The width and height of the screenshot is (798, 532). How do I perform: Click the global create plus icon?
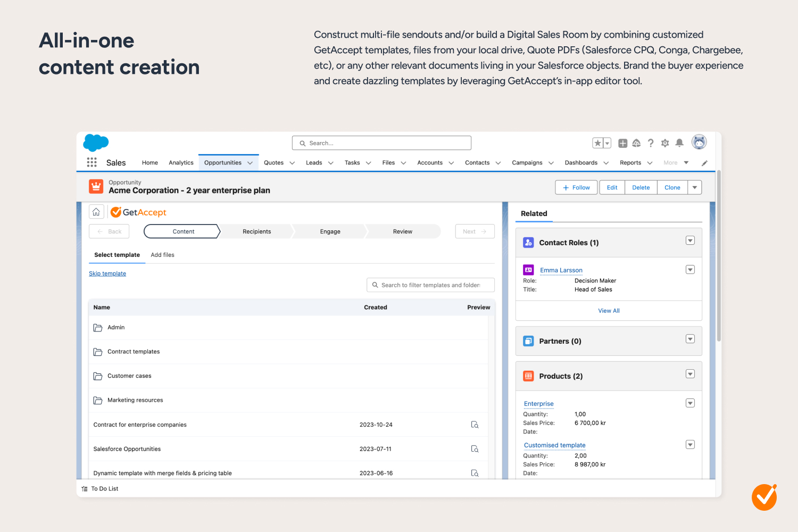622,143
